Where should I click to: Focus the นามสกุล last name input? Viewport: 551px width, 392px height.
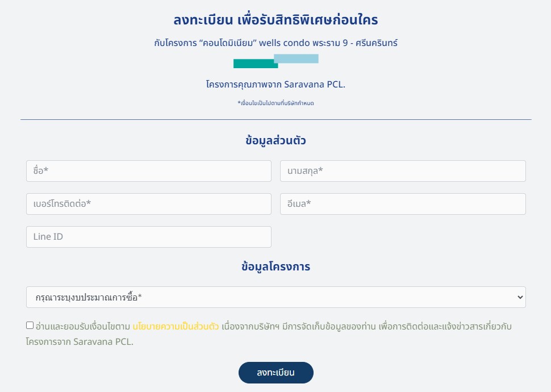click(x=403, y=171)
